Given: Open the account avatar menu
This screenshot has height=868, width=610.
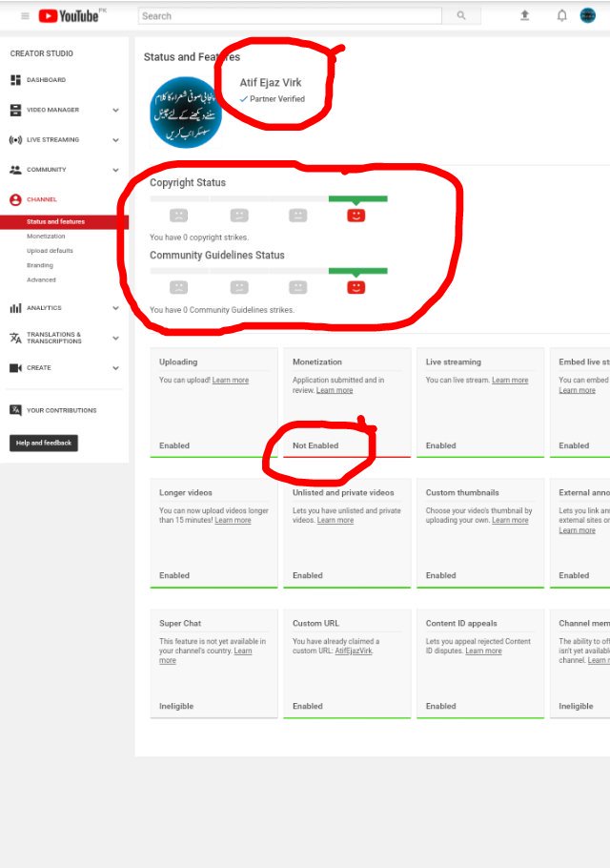Looking at the screenshot, I should [588, 15].
